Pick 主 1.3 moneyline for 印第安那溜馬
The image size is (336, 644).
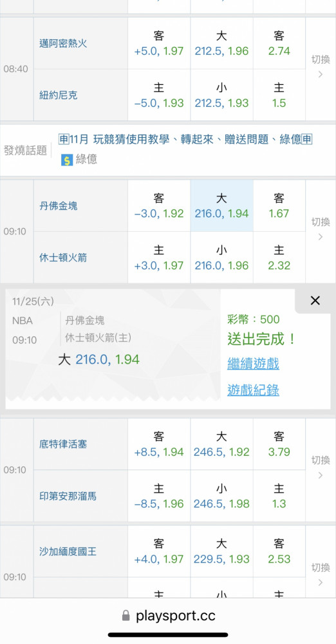[x=279, y=496]
